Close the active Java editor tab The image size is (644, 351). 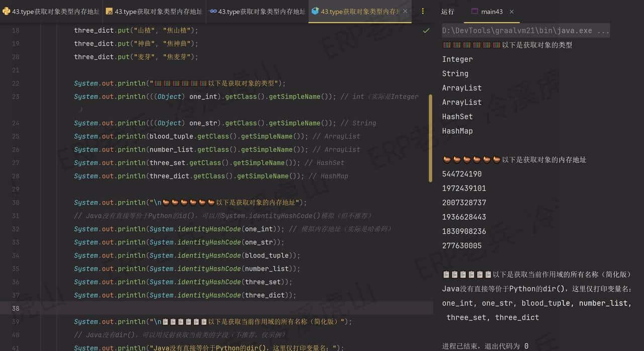[406, 11]
